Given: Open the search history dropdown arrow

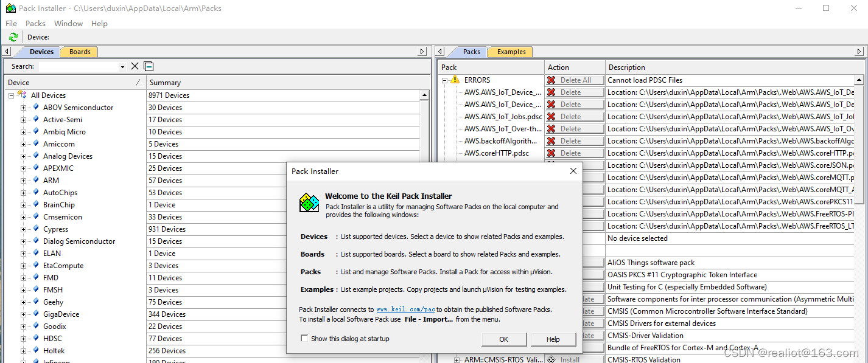Looking at the screenshot, I should [122, 67].
